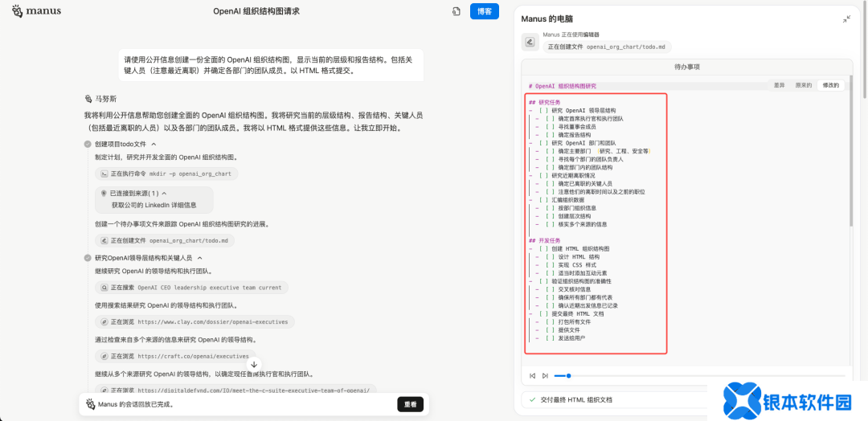The image size is (868, 421).
Task: Click the check circle beside 创建项目todo文件
Action: (x=88, y=144)
